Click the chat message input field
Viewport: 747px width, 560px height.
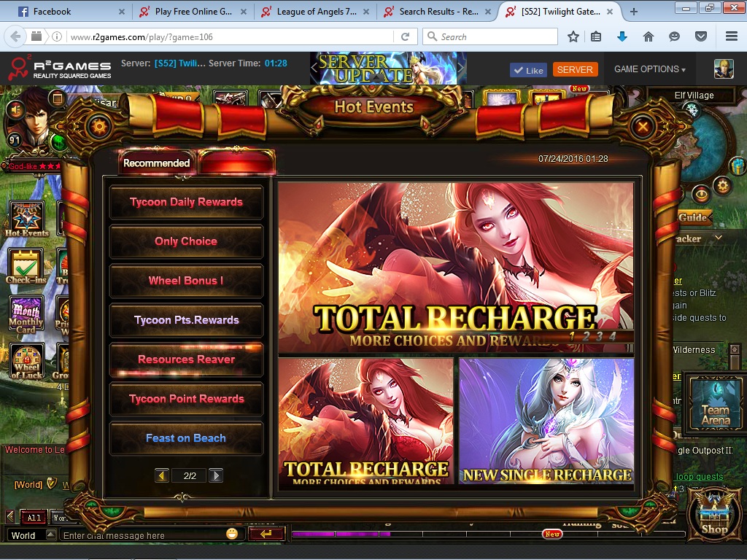142,535
